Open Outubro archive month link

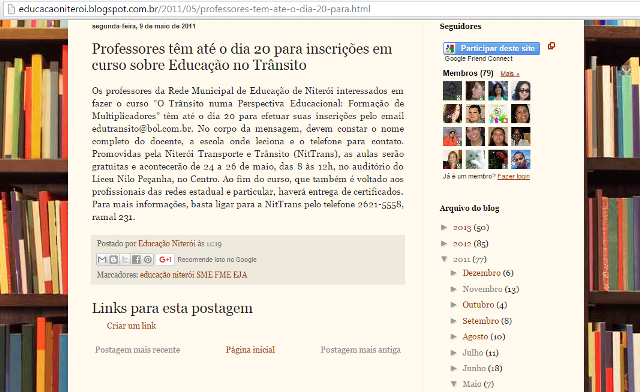coord(478,305)
